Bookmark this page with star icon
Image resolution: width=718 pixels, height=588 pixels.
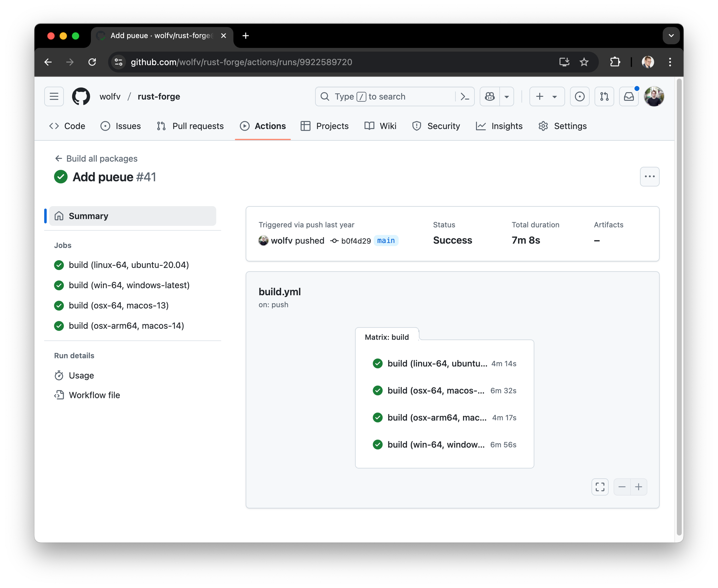(584, 62)
